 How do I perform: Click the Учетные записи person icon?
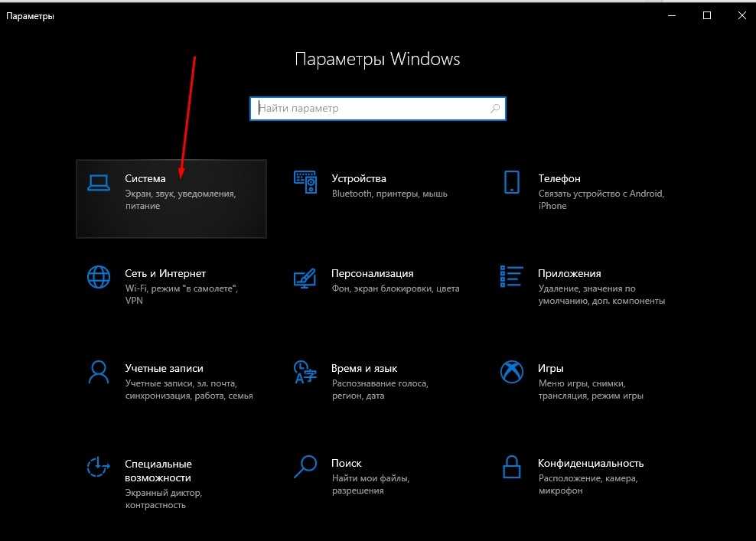[x=98, y=372]
